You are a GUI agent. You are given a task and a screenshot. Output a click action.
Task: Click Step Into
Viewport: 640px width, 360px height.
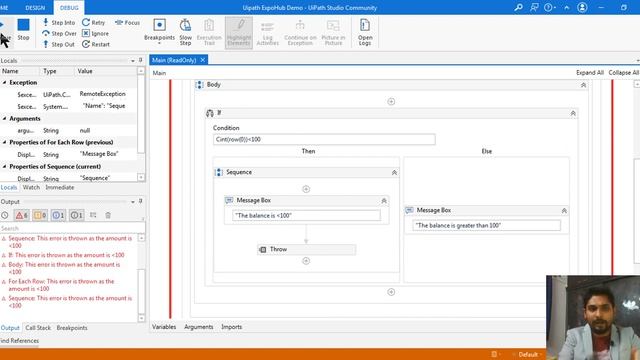tap(59, 22)
